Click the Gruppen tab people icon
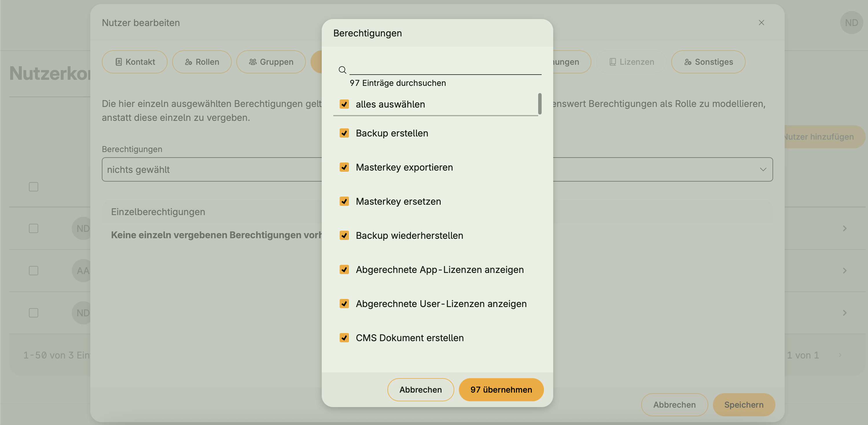 pos(253,62)
